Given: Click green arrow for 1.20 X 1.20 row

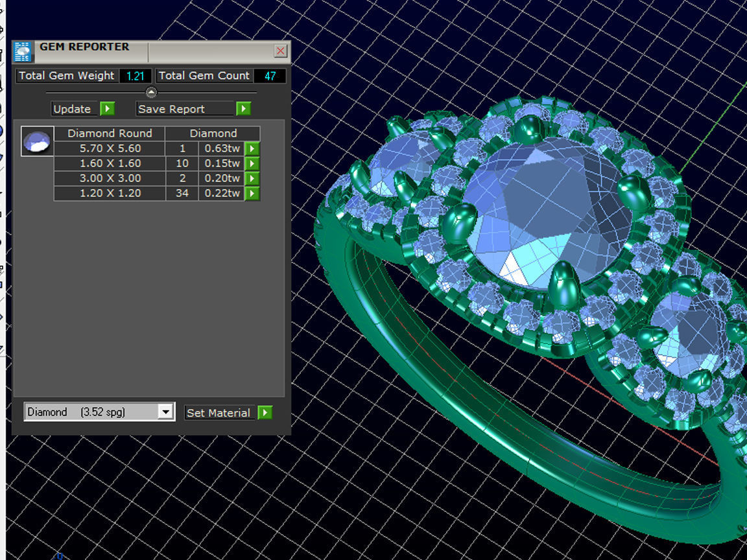Looking at the screenshot, I should 252,193.
